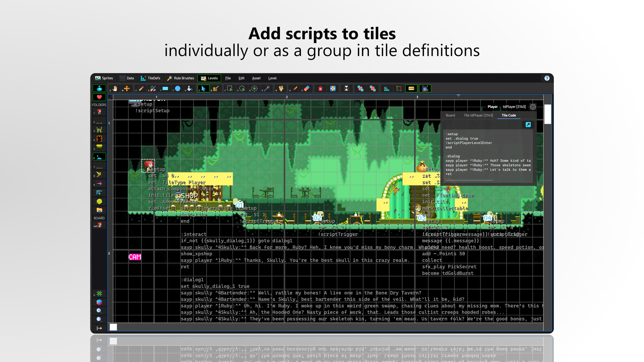Click the white color swatch at bottom
644x362 pixels.
[x=113, y=327]
